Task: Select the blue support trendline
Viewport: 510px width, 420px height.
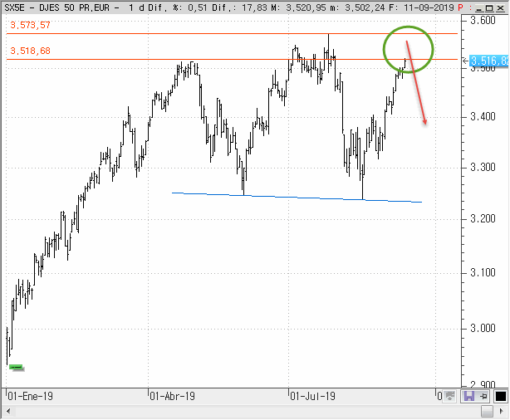Action: click(x=297, y=198)
